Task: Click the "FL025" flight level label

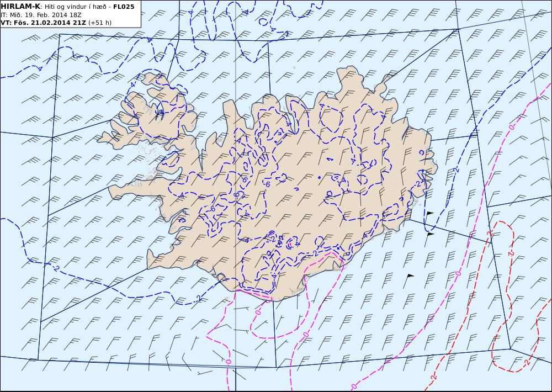Action: tap(124, 7)
